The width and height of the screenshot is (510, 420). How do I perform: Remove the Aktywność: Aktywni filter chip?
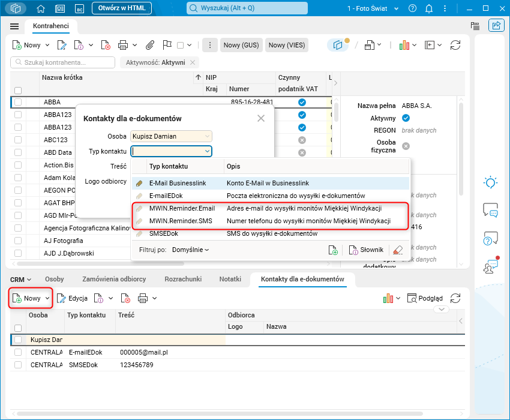point(193,62)
